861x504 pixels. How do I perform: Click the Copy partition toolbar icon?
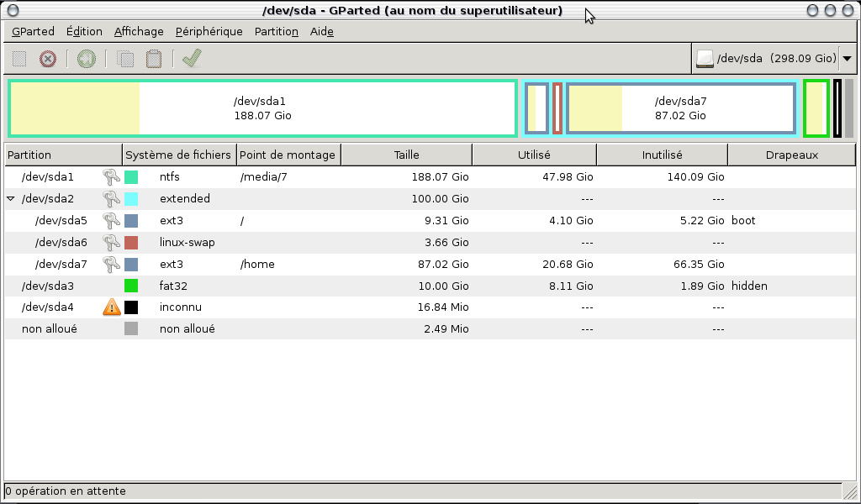(x=125, y=59)
